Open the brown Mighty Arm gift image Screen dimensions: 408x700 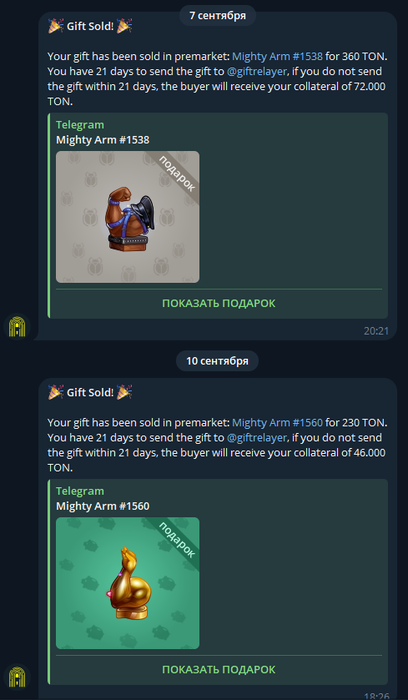tap(128, 217)
